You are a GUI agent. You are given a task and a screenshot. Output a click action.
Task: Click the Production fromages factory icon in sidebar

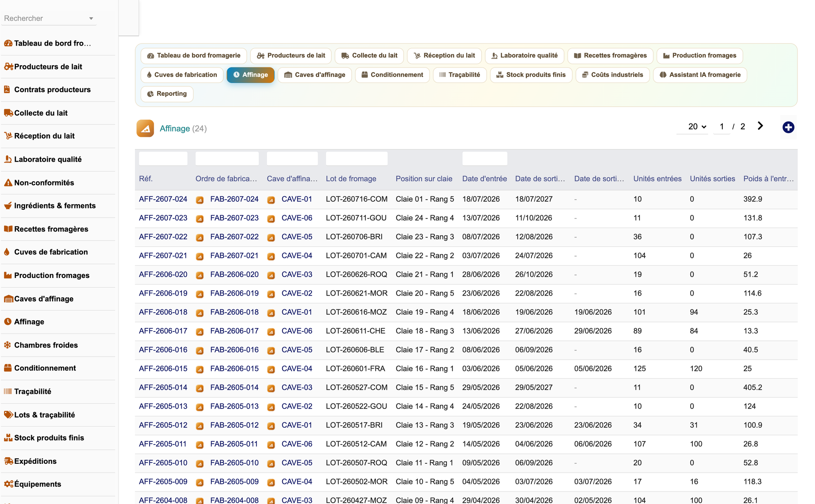(x=8, y=275)
